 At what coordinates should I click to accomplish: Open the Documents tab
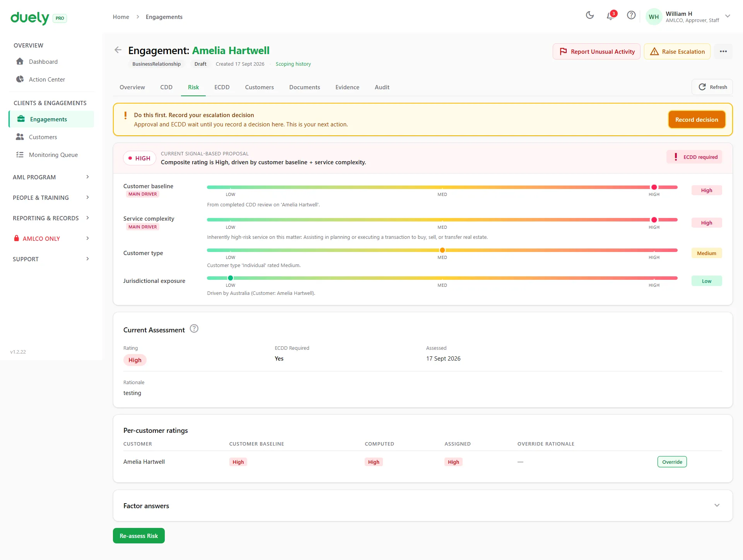point(304,87)
